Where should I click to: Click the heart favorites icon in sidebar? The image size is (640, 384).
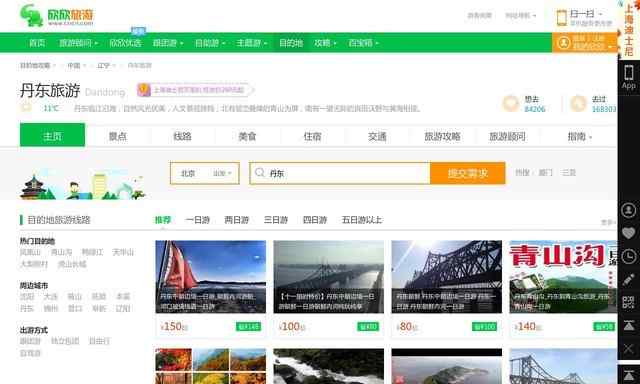click(629, 233)
